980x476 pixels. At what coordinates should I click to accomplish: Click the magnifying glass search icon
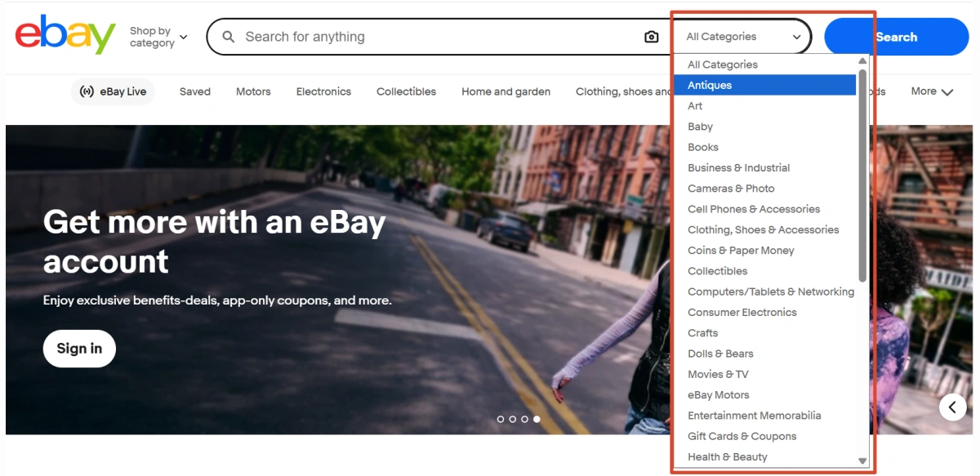pos(229,37)
